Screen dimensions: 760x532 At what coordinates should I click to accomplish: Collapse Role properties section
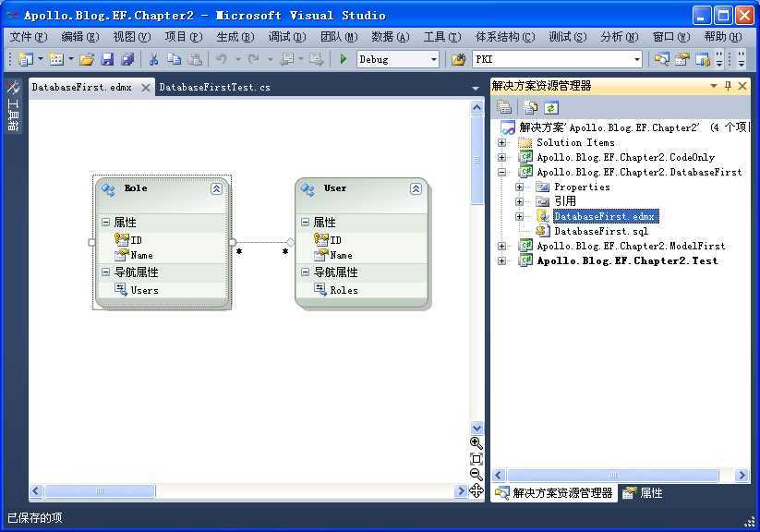coord(105,222)
